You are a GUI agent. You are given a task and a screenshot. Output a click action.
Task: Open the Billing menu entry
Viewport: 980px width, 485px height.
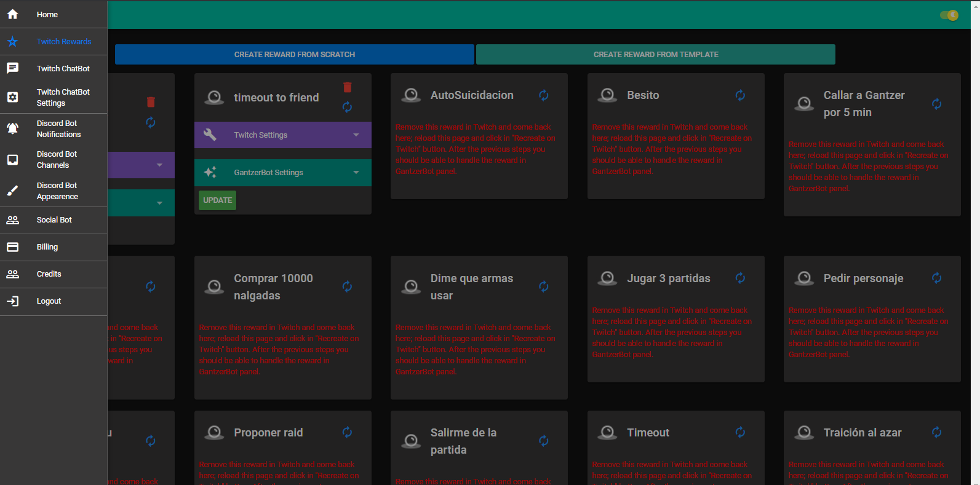pos(54,247)
